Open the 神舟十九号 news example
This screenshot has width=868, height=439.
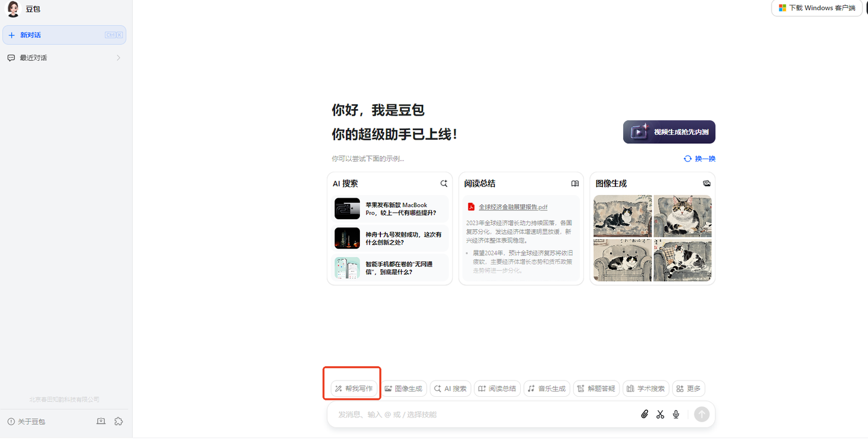pos(390,238)
